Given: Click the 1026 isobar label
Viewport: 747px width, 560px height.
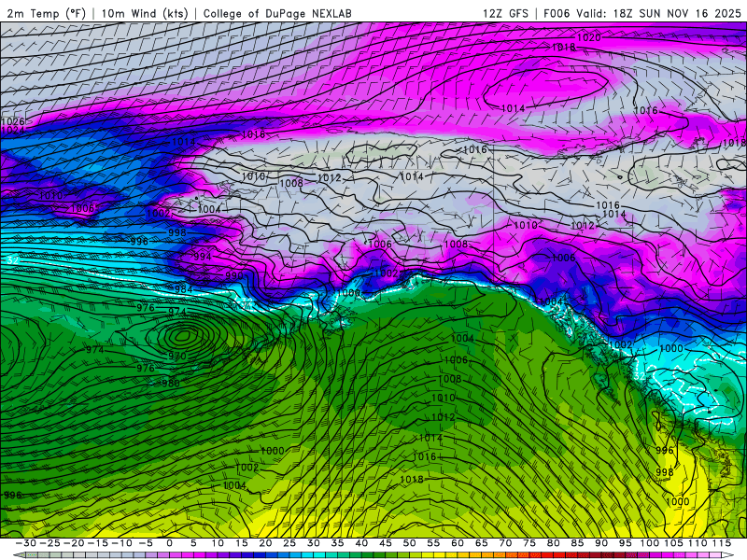Looking at the screenshot, I should click(x=12, y=121).
